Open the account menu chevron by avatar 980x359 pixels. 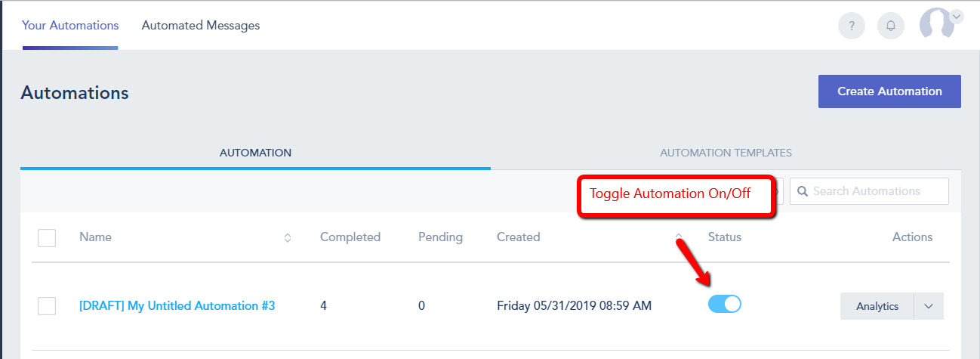(x=957, y=16)
